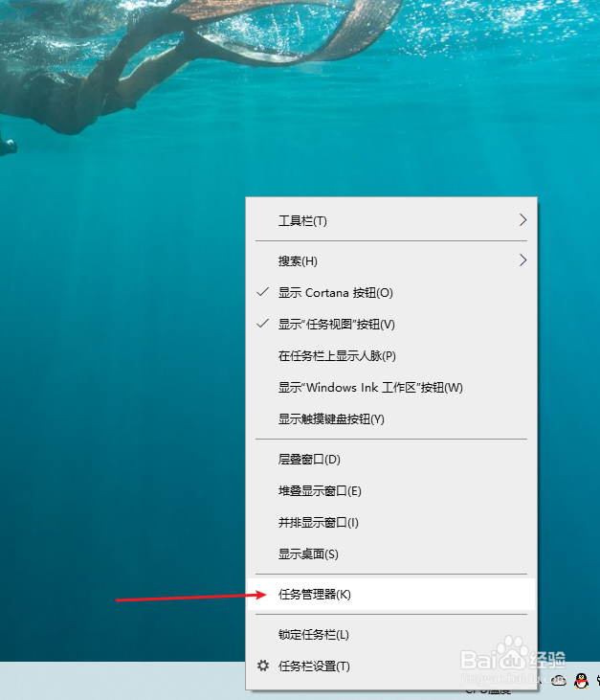The image size is (600, 700).
Task: Choose 显示桌面(S) menu entry
Action: tap(391, 554)
